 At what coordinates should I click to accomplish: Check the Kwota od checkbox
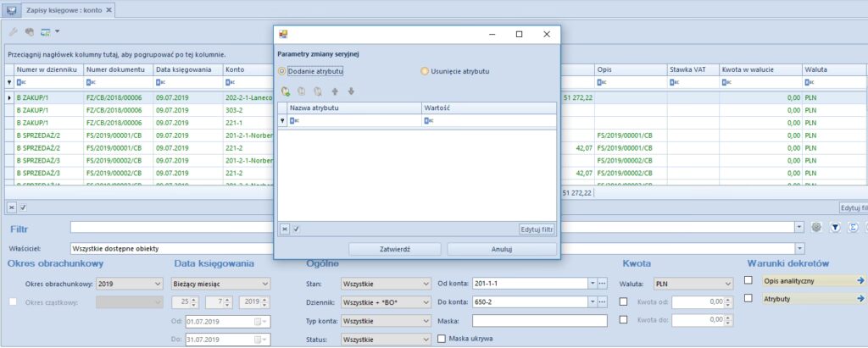(626, 301)
